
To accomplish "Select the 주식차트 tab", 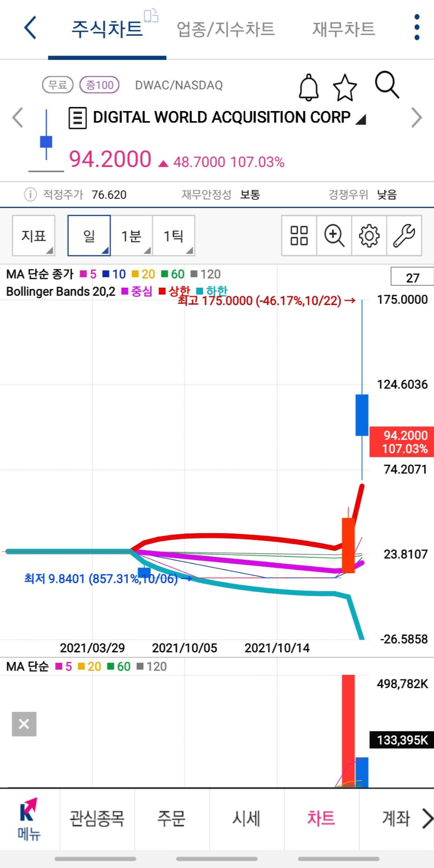I will click(x=107, y=29).
